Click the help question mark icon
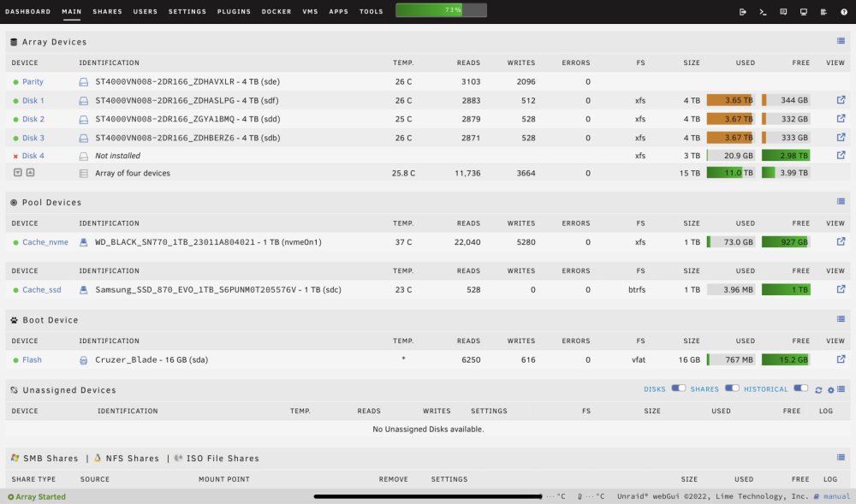This screenshot has height=504, width=856. point(844,11)
